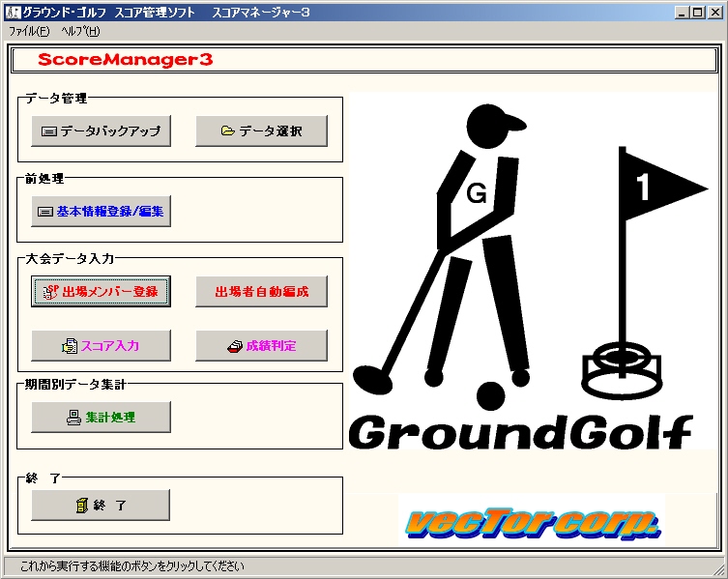728x579 pixels.
Task: Click the GroundGolf golfer illustration
Action: pyautogui.click(x=533, y=271)
